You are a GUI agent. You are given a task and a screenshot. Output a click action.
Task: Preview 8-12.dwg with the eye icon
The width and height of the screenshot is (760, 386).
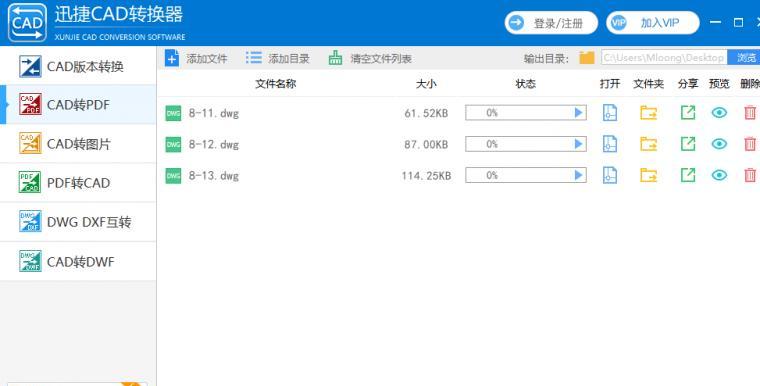tap(719, 144)
